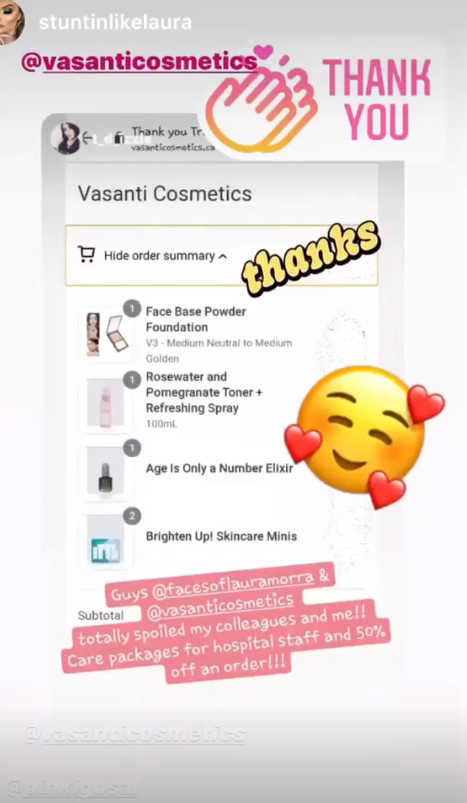Image resolution: width=467 pixels, height=803 pixels.
Task: Tap the yellow thanks sticker
Action: click(x=311, y=258)
